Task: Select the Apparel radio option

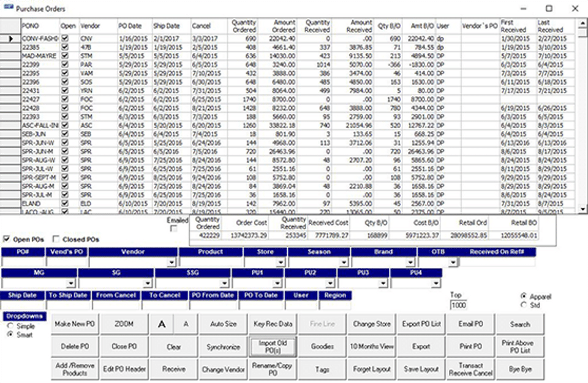Action: (524, 296)
